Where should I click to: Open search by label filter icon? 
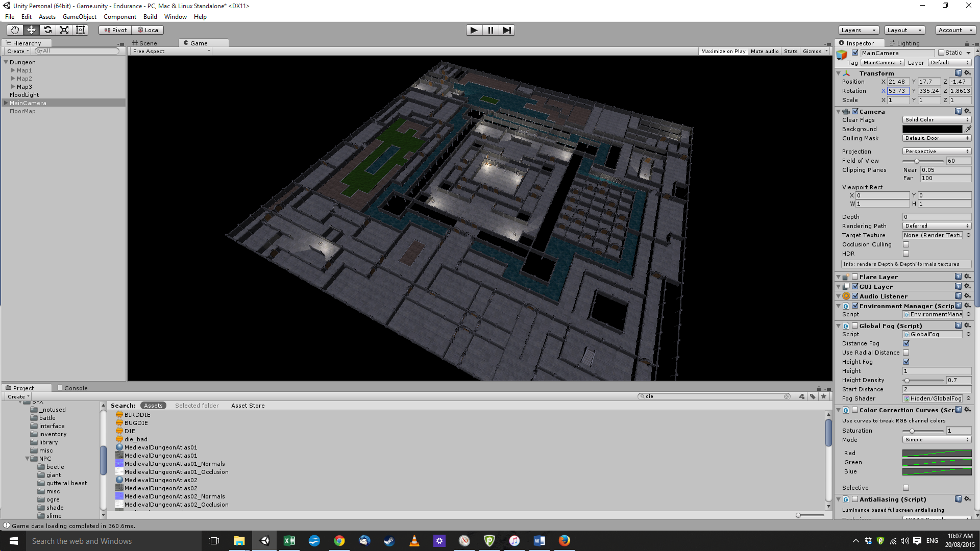pyautogui.click(x=813, y=396)
